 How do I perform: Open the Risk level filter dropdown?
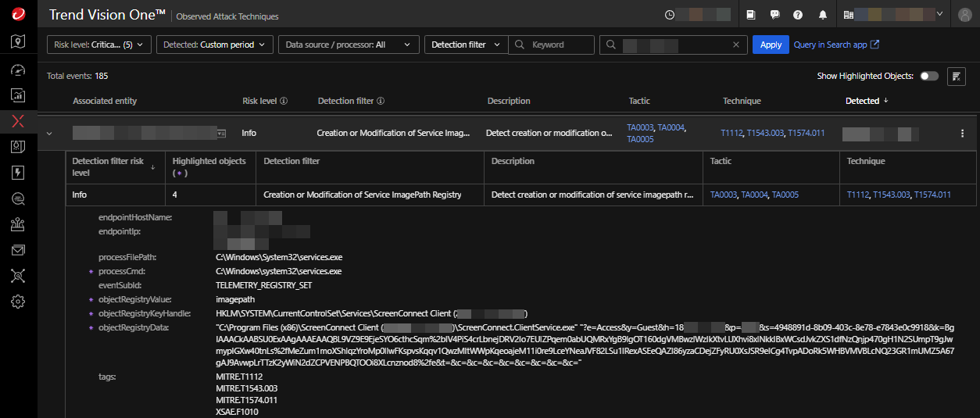(x=98, y=45)
